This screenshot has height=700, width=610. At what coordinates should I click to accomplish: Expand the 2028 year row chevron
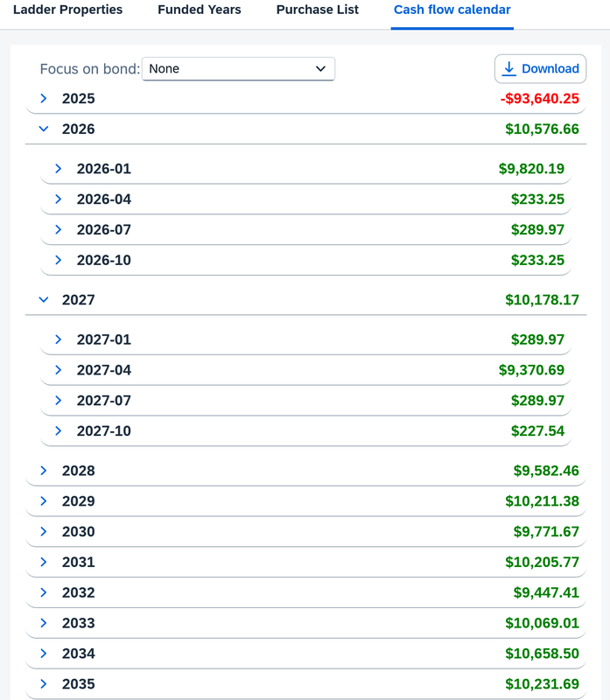pos(43,471)
